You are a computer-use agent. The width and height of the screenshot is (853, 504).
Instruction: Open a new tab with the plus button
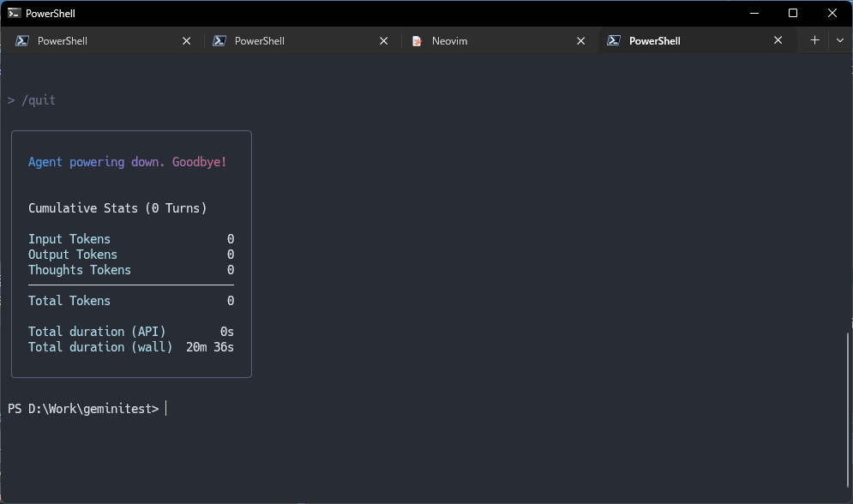point(814,40)
